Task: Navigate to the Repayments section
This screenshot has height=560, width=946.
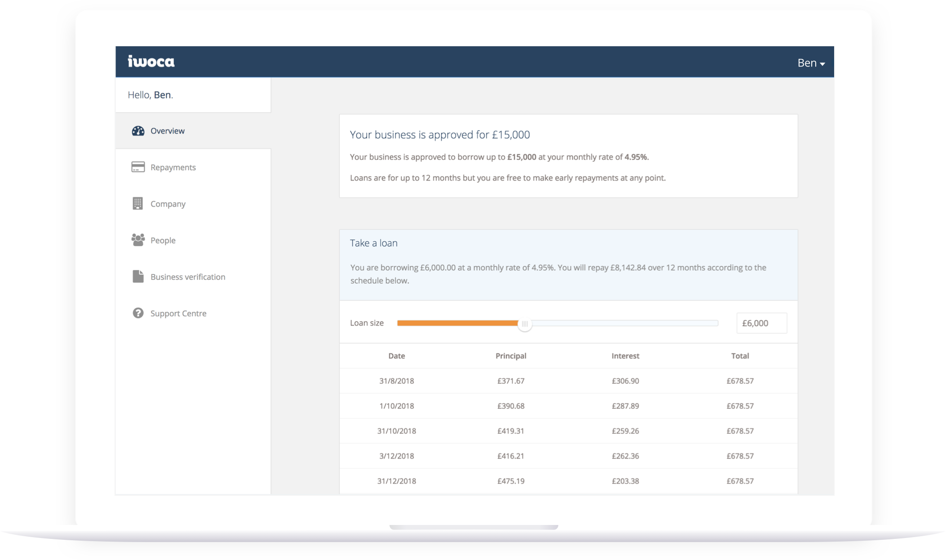Action: coord(173,167)
